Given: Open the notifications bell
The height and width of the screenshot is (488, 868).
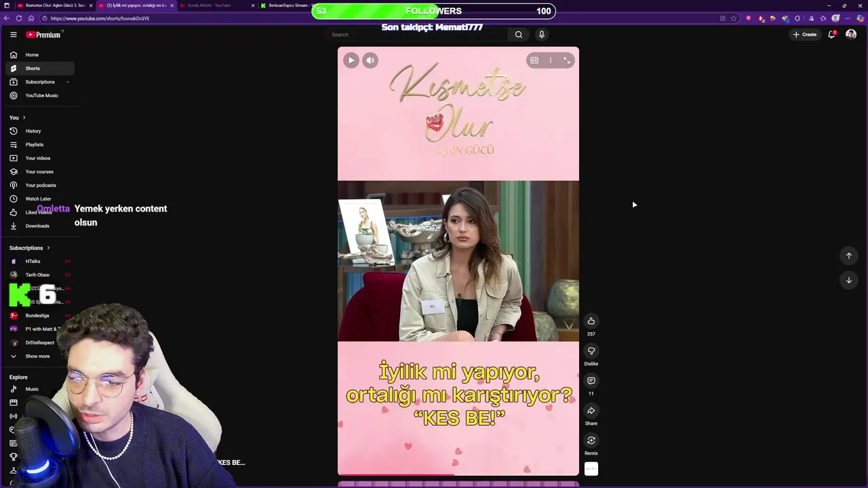Looking at the screenshot, I should [x=831, y=35].
